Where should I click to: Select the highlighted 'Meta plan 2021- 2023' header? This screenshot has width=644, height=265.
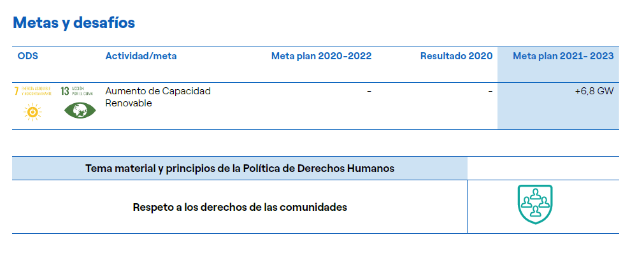click(x=563, y=56)
